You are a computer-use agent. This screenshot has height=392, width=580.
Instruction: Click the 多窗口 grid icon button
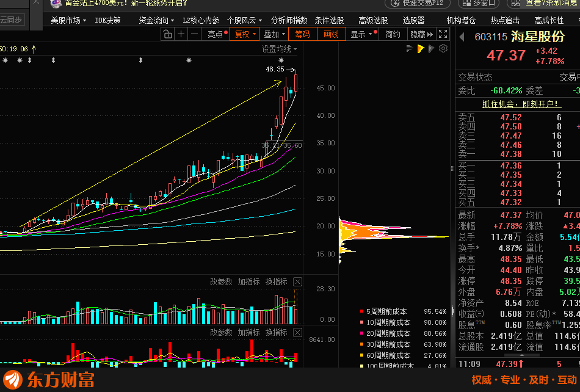pyautogui.click(x=479, y=3)
